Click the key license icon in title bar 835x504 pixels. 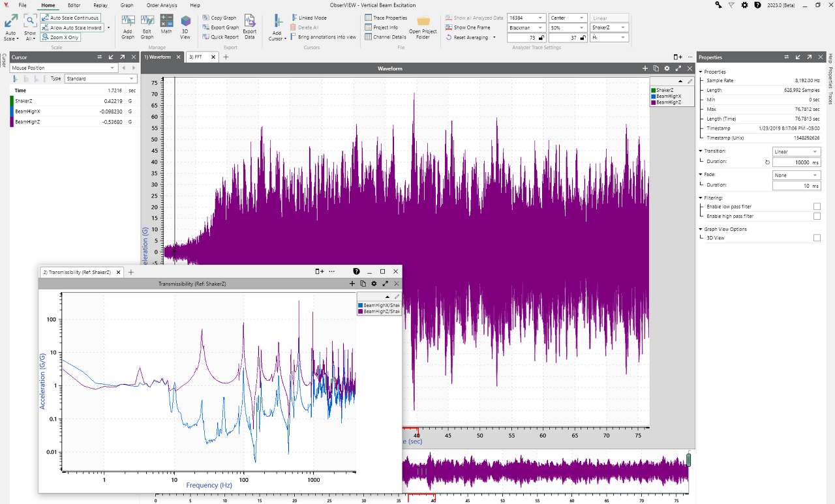718,5
